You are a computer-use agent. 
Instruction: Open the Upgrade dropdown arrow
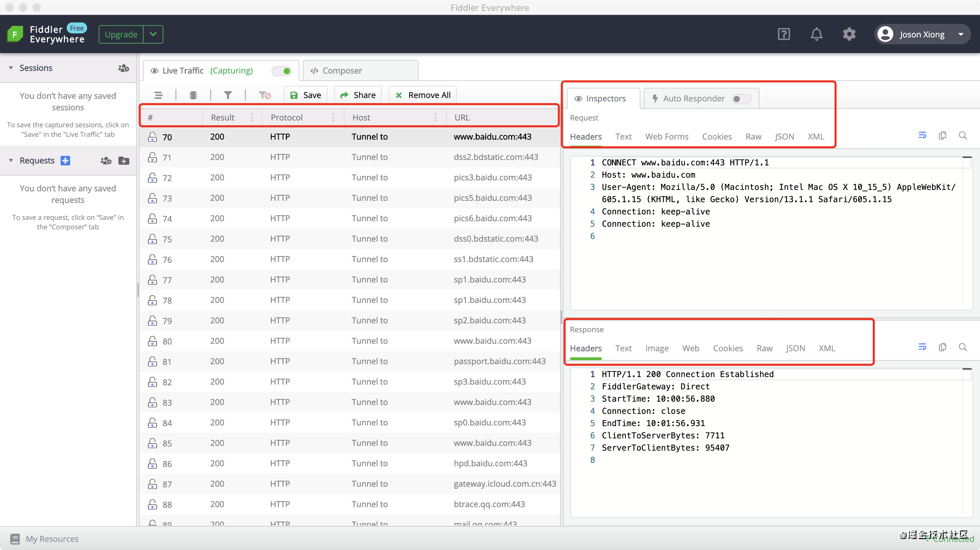click(x=153, y=34)
